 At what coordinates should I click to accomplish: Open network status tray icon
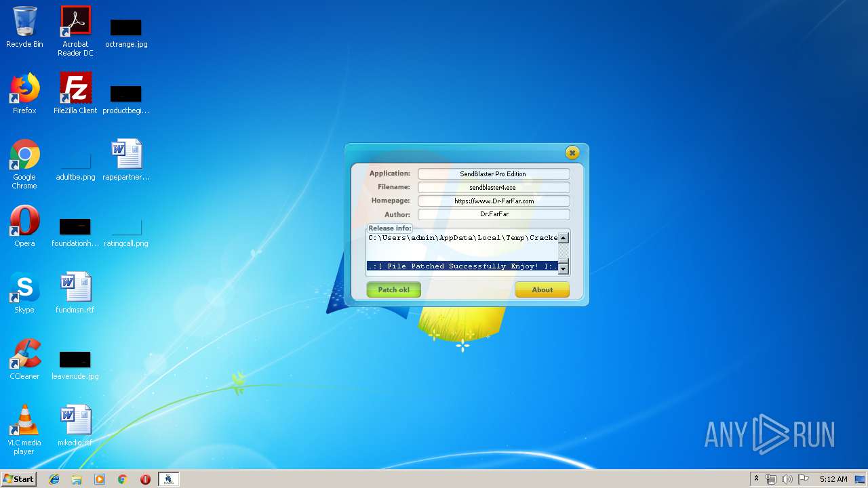[x=771, y=479]
